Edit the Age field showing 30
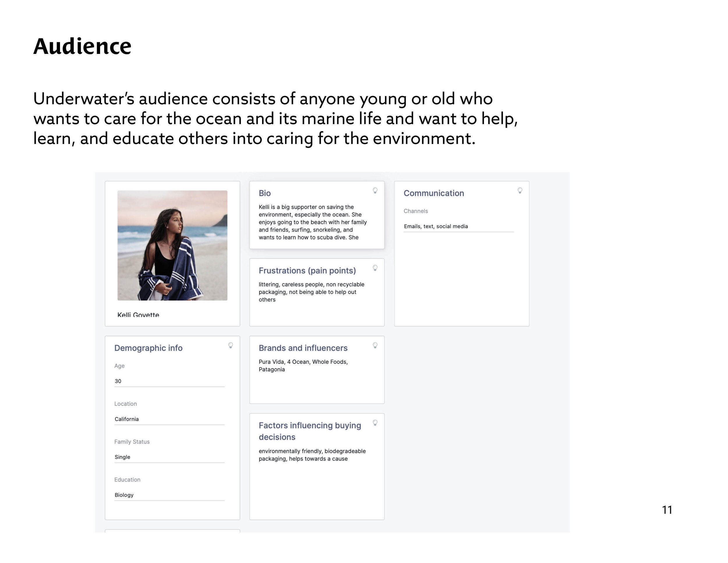728x563 pixels. (169, 381)
